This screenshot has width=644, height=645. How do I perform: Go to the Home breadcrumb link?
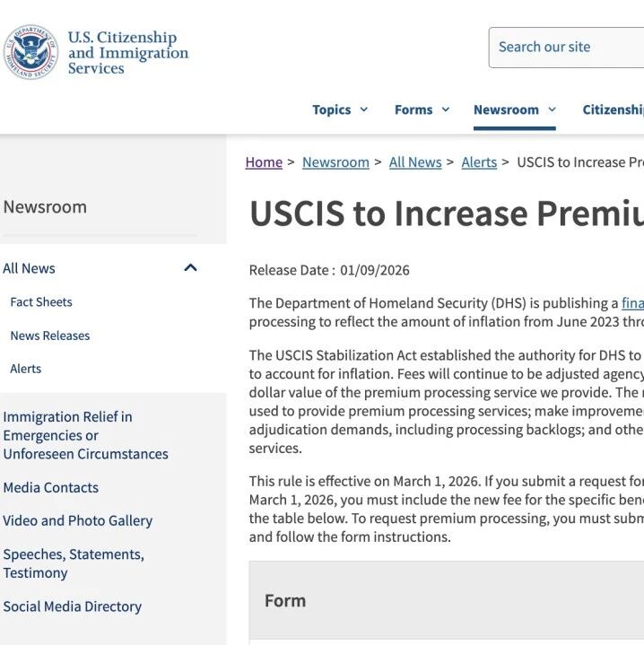click(x=264, y=162)
